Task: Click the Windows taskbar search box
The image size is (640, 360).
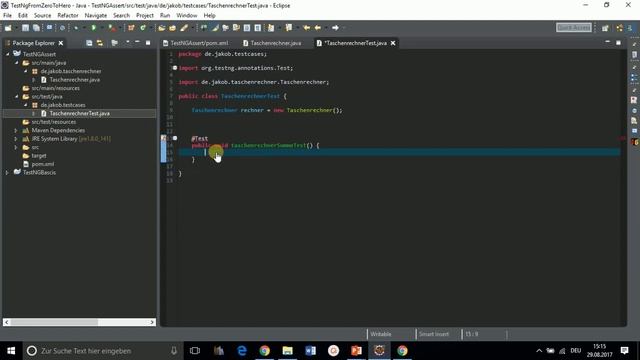Action: coord(102,351)
